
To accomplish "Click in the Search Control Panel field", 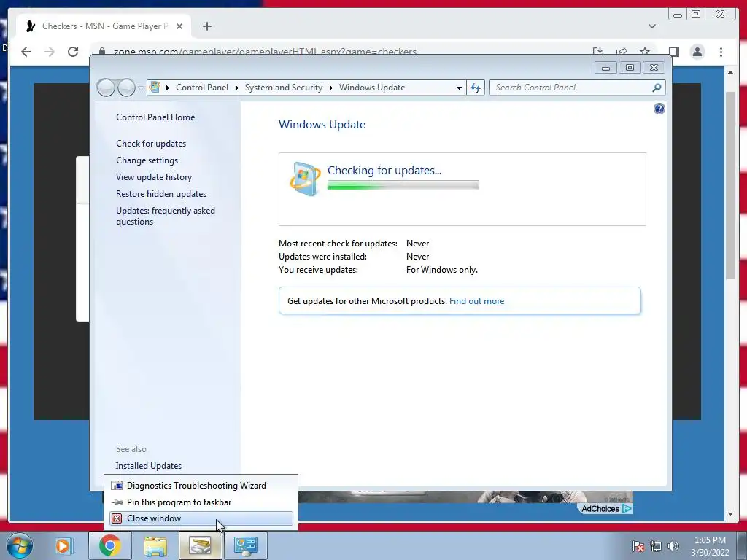I will point(572,87).
